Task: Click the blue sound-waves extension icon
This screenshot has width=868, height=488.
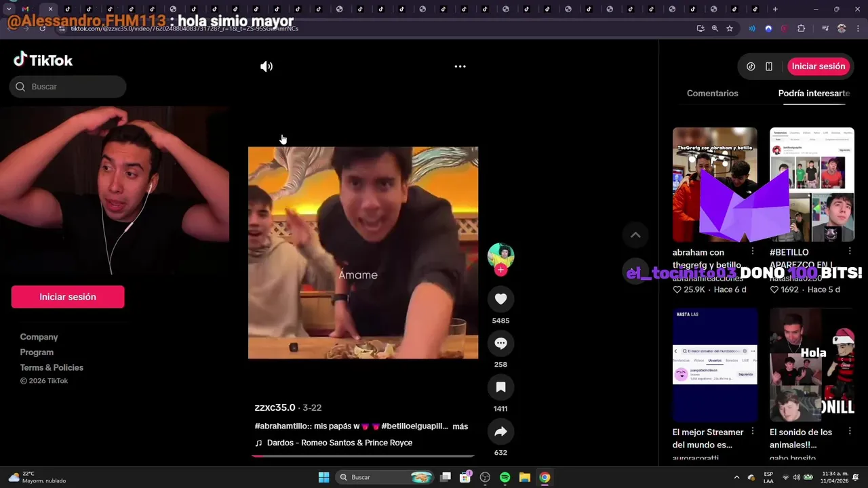Action: pyautogui.click(x=752, y=28)
